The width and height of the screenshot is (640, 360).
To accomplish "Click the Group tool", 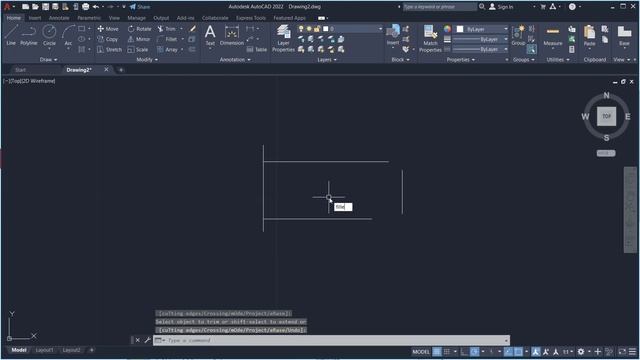I will coord(518,35).
